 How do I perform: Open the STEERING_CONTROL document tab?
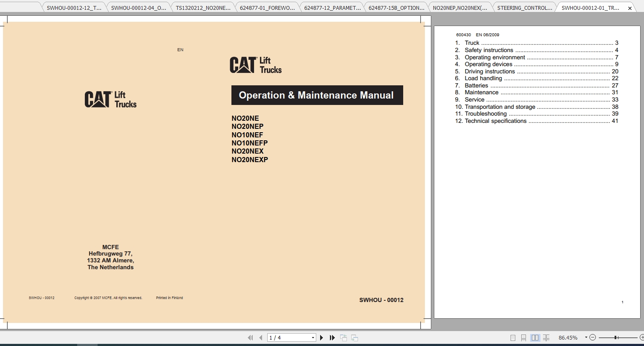pyautogui.click(x=524, y=7)
